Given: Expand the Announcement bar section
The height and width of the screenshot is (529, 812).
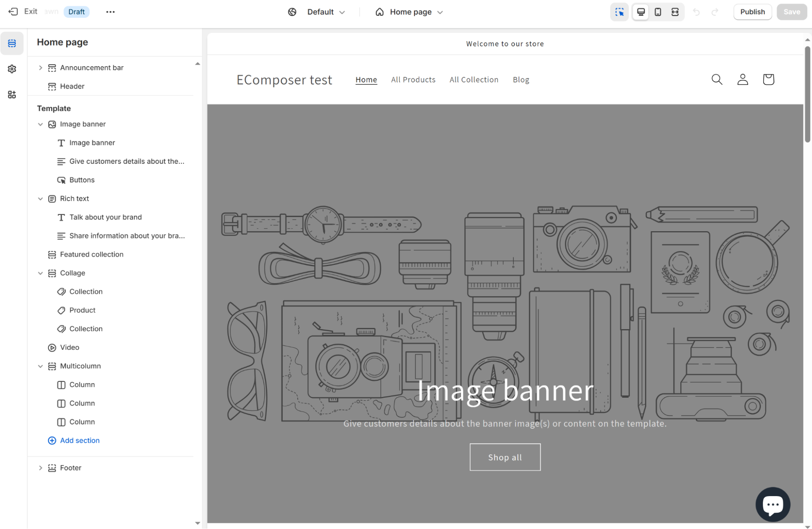Looking at the screenshot, I should (x=40, y=68).
